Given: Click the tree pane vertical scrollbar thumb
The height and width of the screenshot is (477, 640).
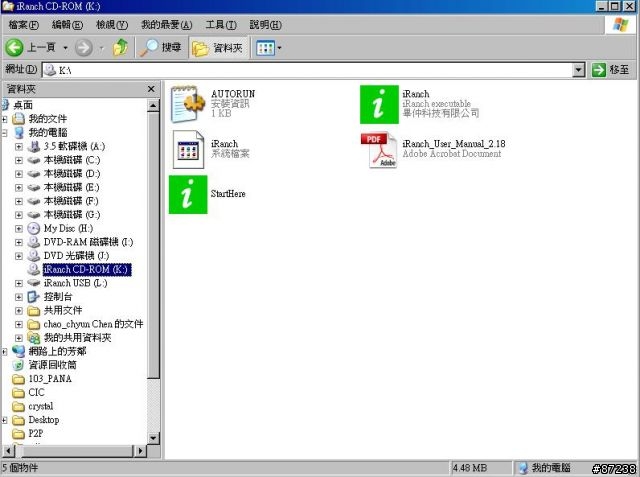Looking at the screenshot, I should 153,246.
